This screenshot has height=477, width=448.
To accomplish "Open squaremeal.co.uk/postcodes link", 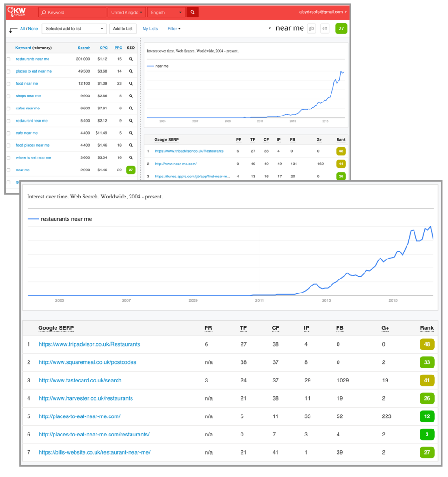I will tap(87, 362).
